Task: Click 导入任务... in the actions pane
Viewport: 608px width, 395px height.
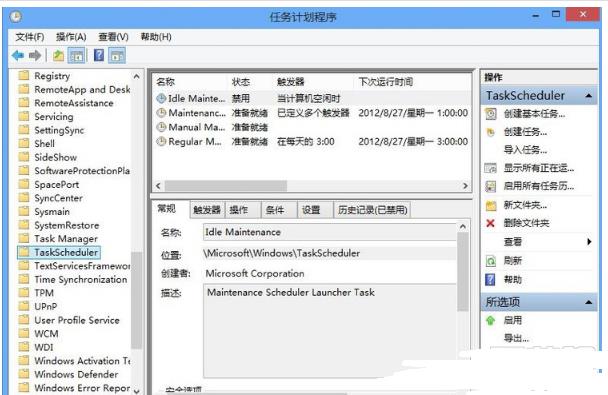Action: [x=525, y=150]
